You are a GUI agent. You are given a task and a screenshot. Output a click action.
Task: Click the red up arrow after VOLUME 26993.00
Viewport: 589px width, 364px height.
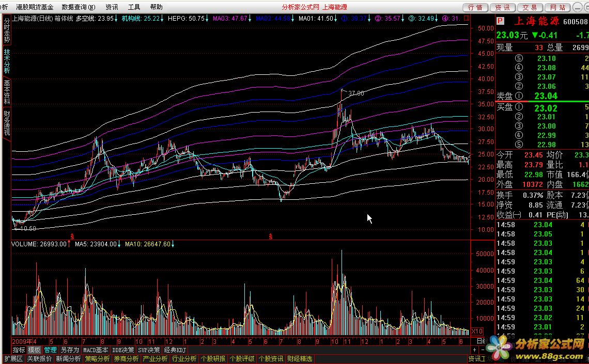click(69, 244)
